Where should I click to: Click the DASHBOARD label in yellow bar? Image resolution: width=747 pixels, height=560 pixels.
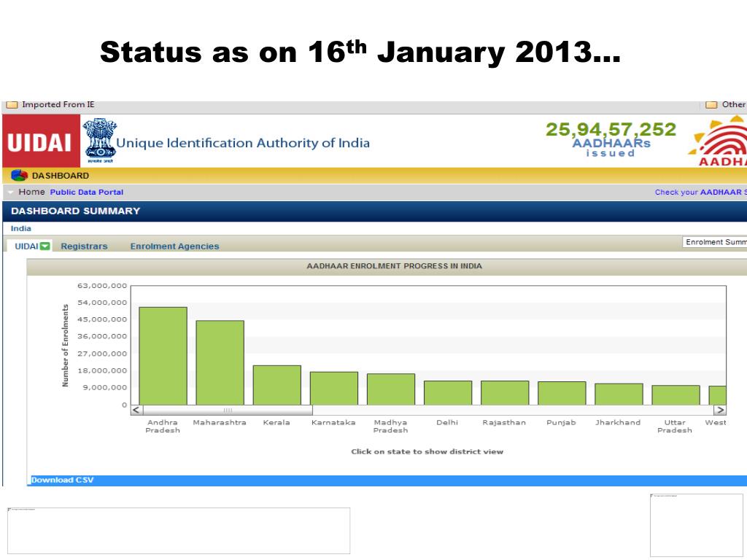pos(61,176)
